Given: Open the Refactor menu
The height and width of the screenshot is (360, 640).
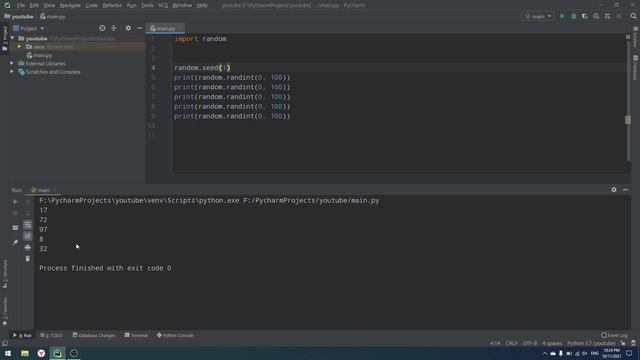Looking at the screenshot, I should click(112, 5).
